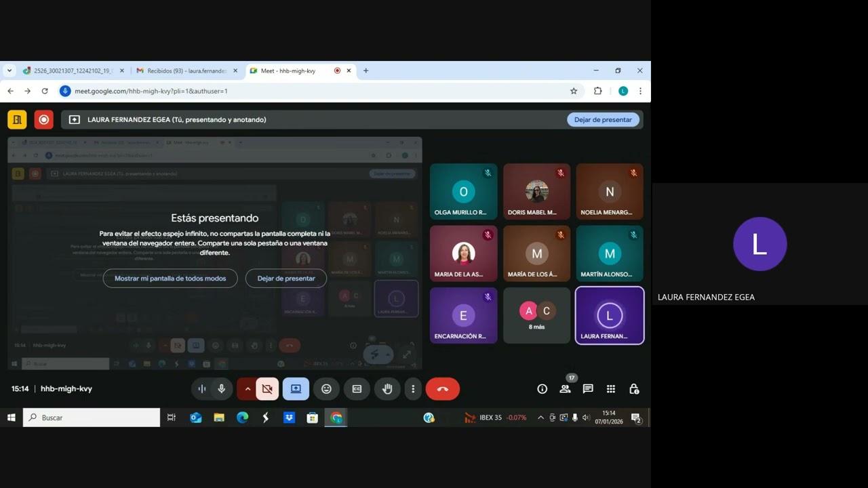Click Dejar de presentar in the top banner
Viewport: 868px width, 488px height.
(x=603, y=119)
